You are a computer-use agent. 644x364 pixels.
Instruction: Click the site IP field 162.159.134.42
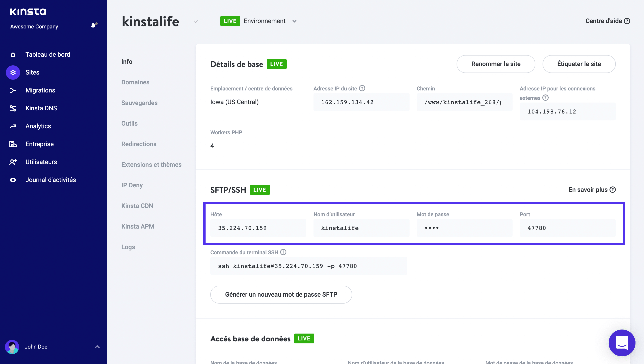point(361,102)
